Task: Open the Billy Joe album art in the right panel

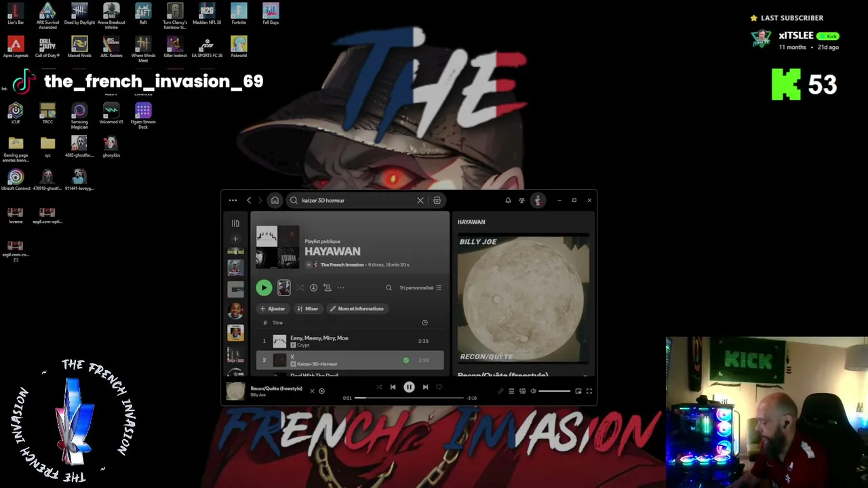Action: [x=523, y=299]
